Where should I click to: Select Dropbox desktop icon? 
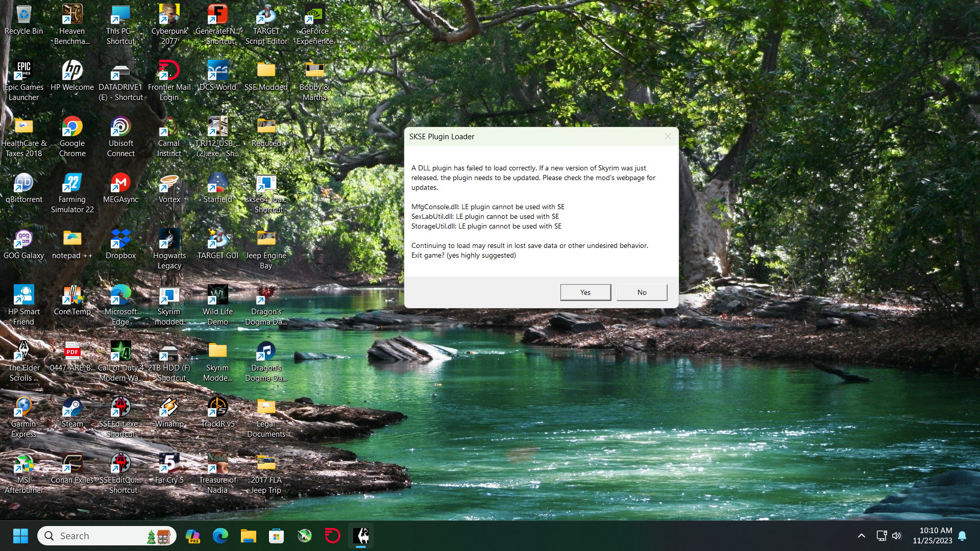[x=120, y=244]
